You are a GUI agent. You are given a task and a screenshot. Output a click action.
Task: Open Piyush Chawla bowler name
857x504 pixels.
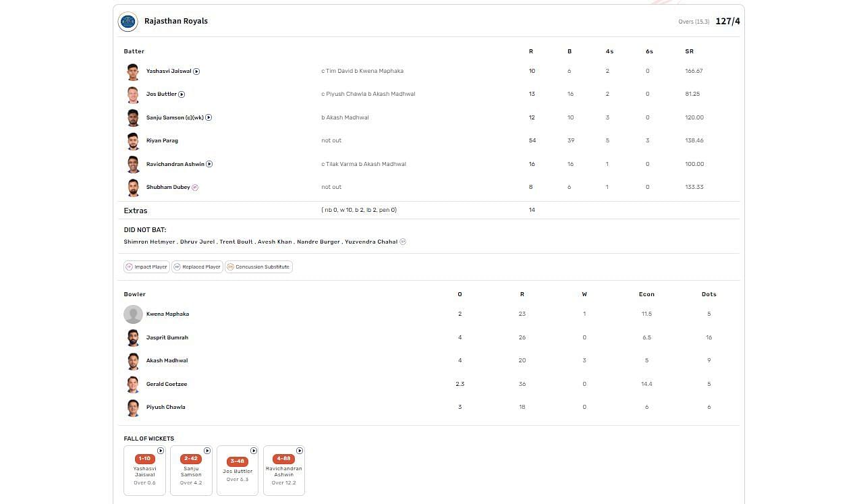[165, 408]
